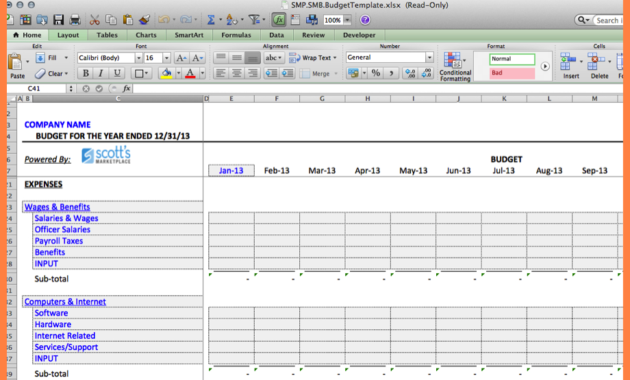Decrease font size with the A-down button
Image resolution: width=630 pixels, height=380 pixels.
tap(197, 58)
